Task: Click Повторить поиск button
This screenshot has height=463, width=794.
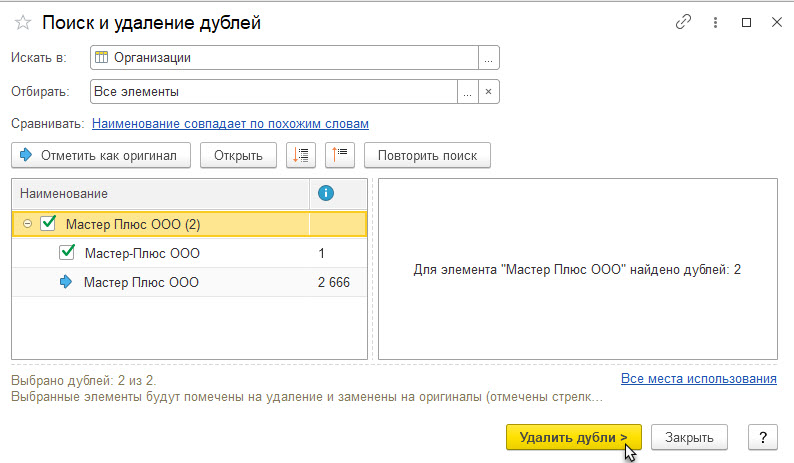Action: [x=427, y=155]
